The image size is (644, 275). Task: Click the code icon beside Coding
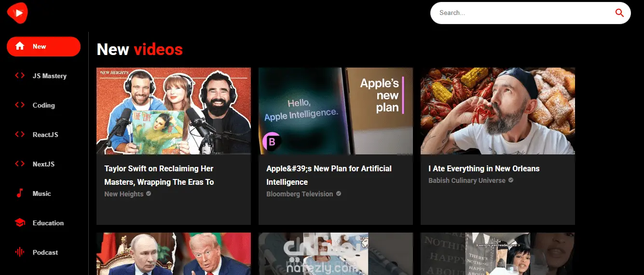pyautogui.click(x=20, y=105)
